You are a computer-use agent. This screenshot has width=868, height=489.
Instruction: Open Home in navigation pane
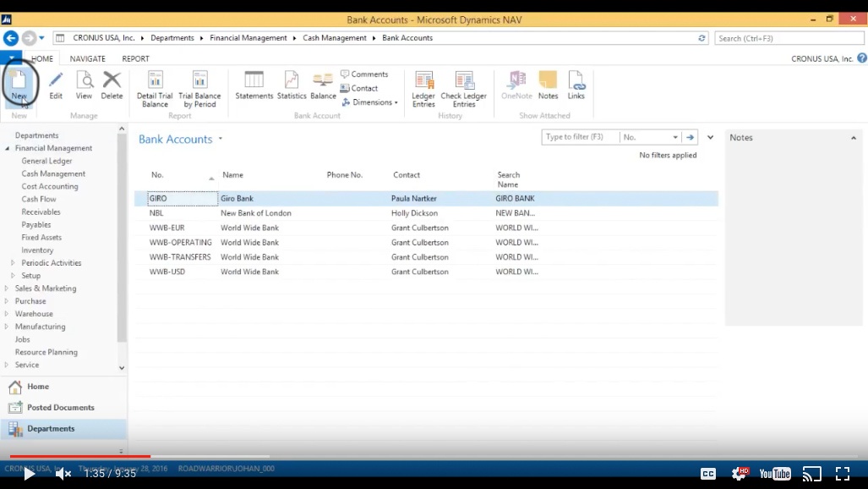coord(63,387)
